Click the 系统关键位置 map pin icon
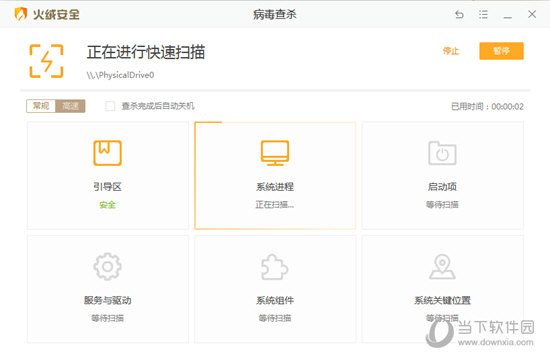Image resolution: width=550 pixels, height=362 pixels. pos(442,267)
